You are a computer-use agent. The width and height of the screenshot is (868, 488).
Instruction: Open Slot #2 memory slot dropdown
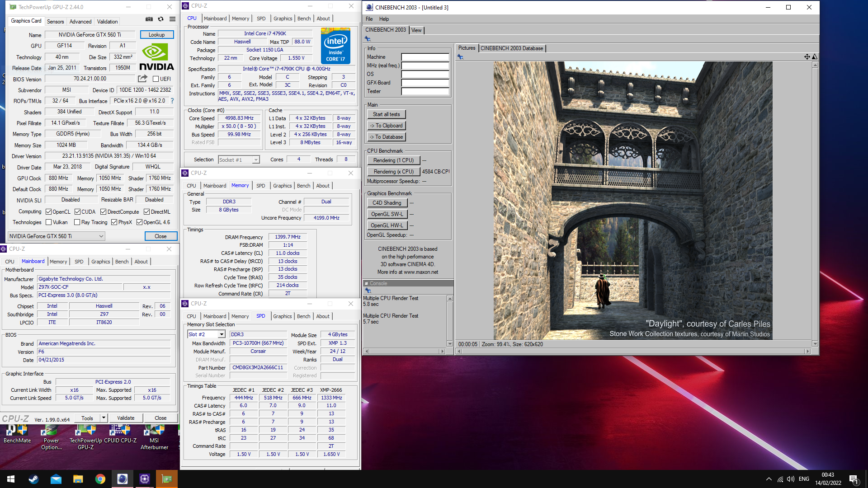[x=206, y=334]
